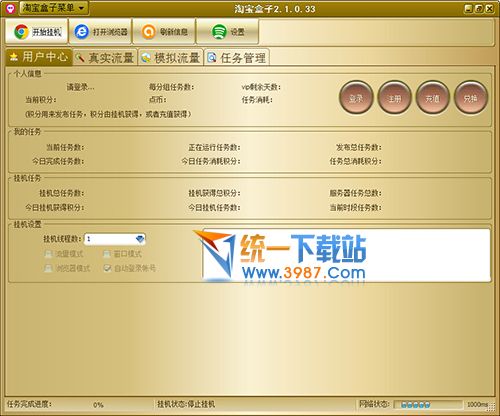
Task: Toggle the 浏览器模式 checkbox
Action: tap(48, 268)
